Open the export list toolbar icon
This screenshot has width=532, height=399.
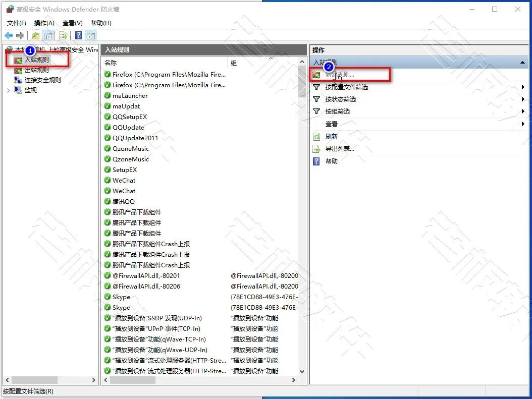[63, 35]
